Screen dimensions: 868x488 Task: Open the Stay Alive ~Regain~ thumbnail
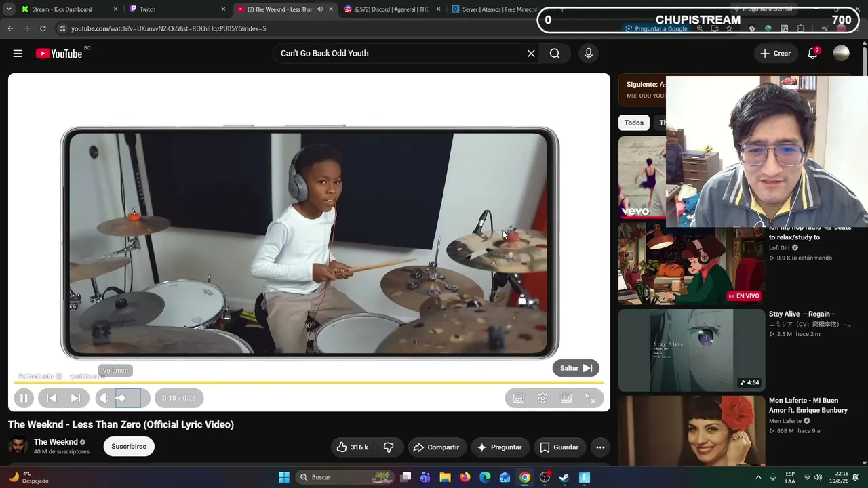(691, 350)
